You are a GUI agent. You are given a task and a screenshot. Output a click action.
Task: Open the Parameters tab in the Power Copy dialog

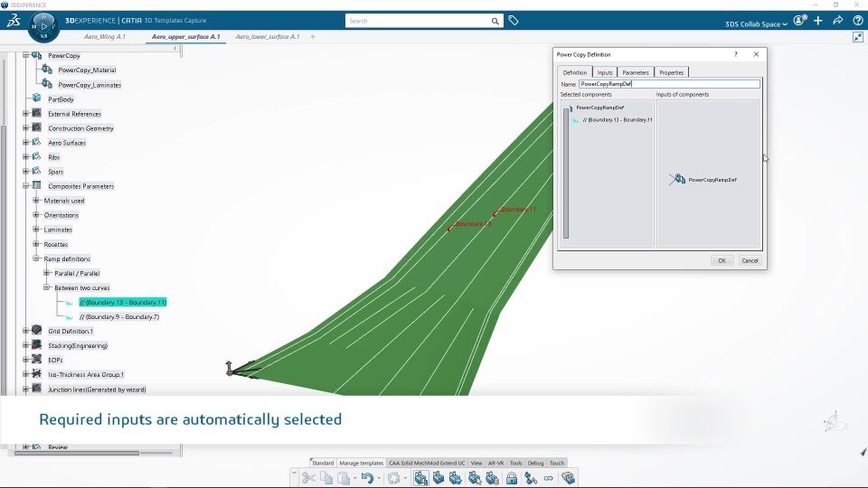click(635, 72)
